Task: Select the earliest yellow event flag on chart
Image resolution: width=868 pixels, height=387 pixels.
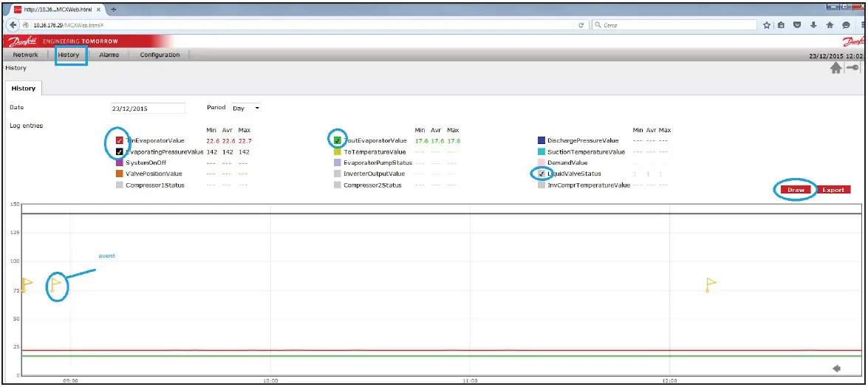Action: [26, 284]
